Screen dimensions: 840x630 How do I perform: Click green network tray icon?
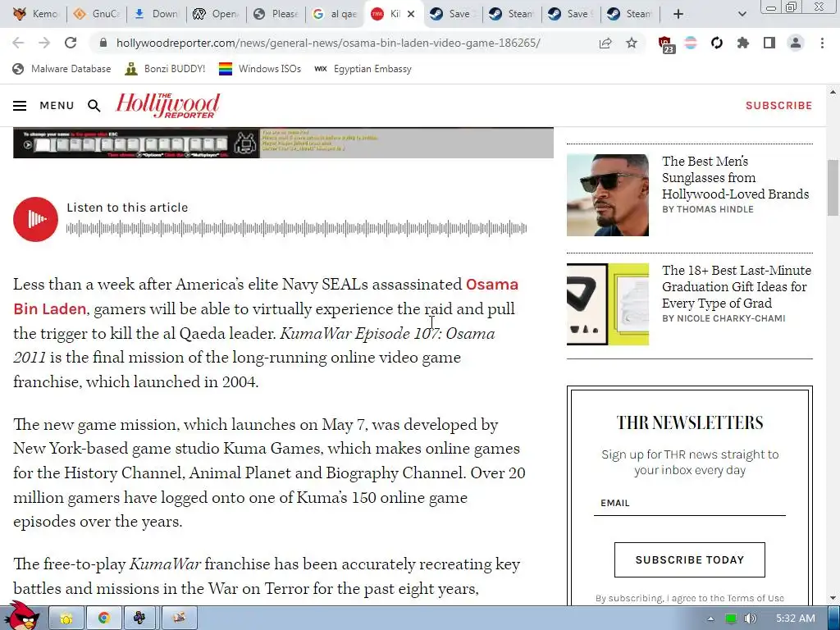731,619
